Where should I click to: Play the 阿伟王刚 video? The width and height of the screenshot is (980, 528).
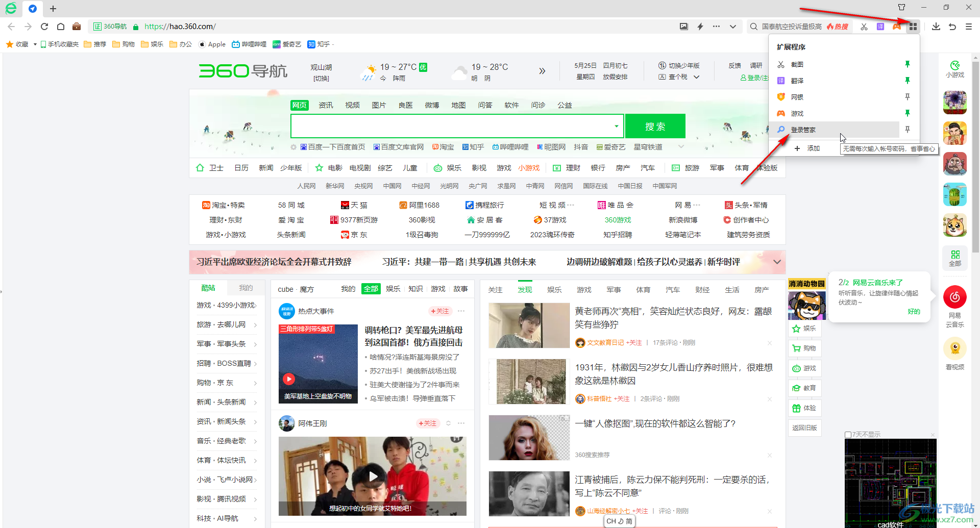373,476
